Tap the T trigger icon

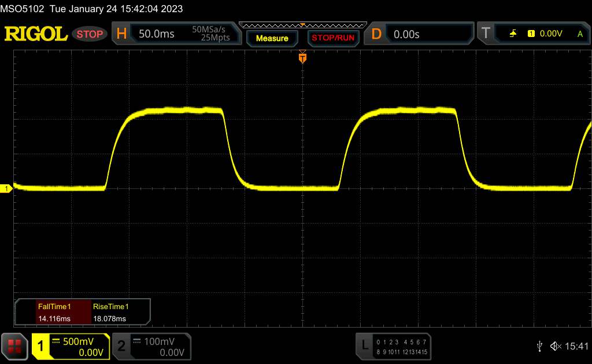pos(486,33)
